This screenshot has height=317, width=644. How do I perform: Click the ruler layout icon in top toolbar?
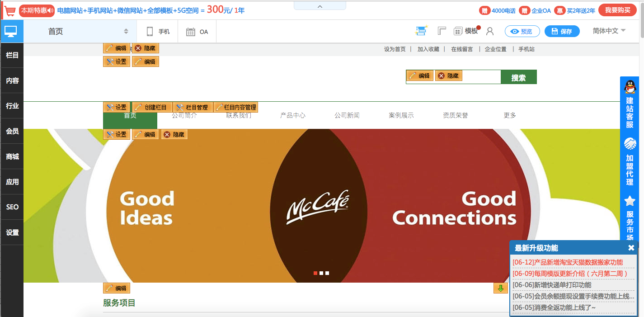(x=442, y=31)
